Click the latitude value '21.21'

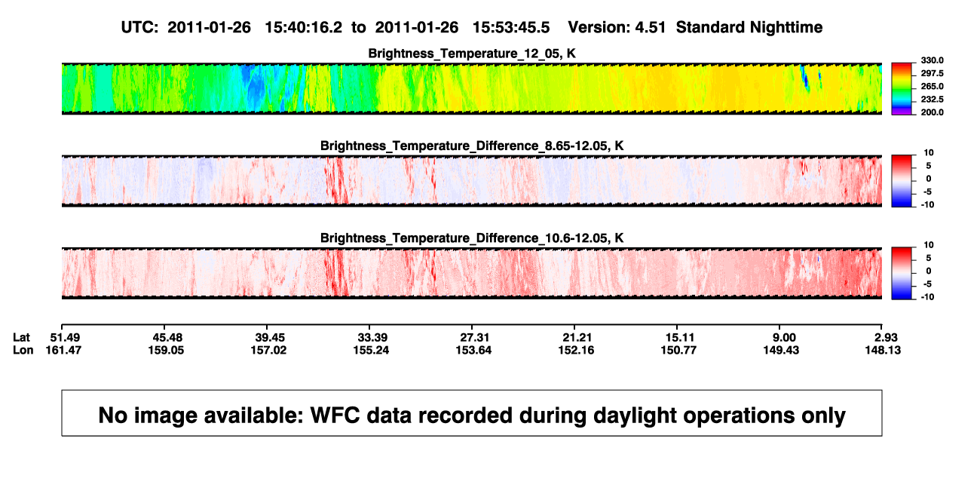(x=574, y=336)
